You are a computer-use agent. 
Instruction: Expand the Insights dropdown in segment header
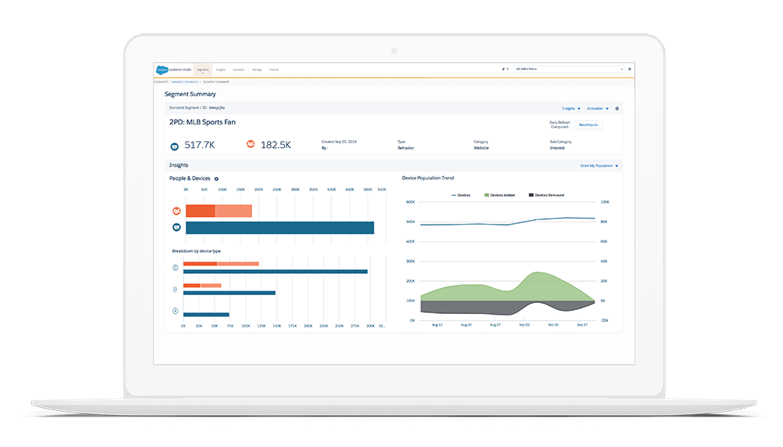[x=571, y=108]
